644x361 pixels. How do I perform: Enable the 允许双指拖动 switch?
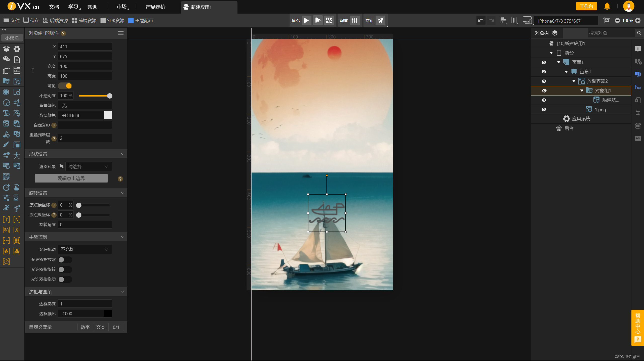[65, 279]
